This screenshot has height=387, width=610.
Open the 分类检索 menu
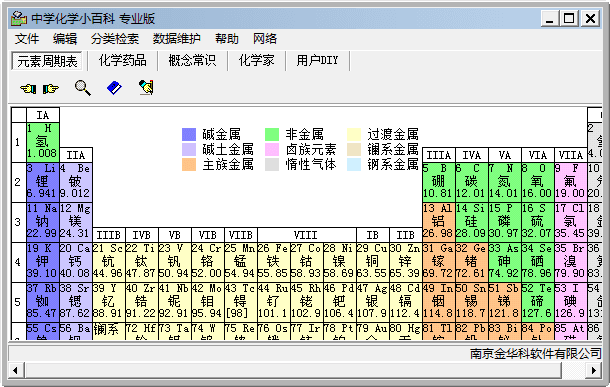pos(115,39)
